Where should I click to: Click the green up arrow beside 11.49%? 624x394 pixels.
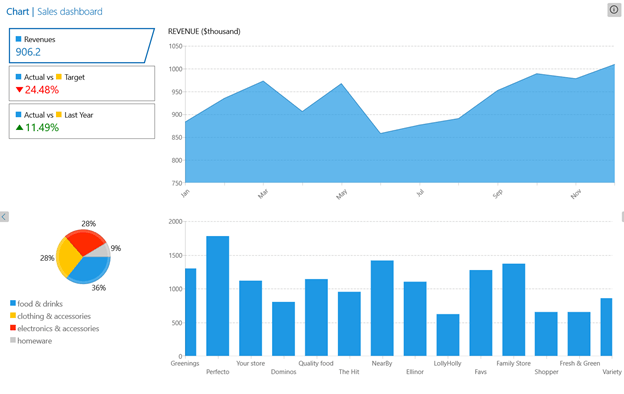19,127
